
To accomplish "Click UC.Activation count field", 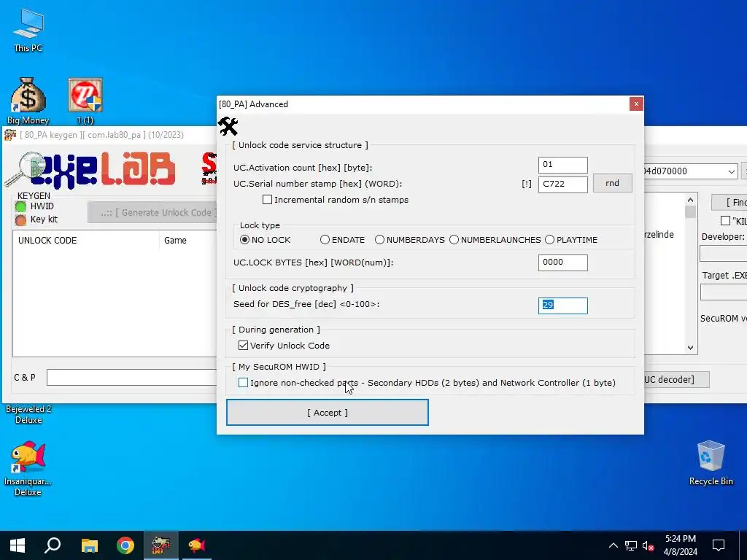I will 562,165.
